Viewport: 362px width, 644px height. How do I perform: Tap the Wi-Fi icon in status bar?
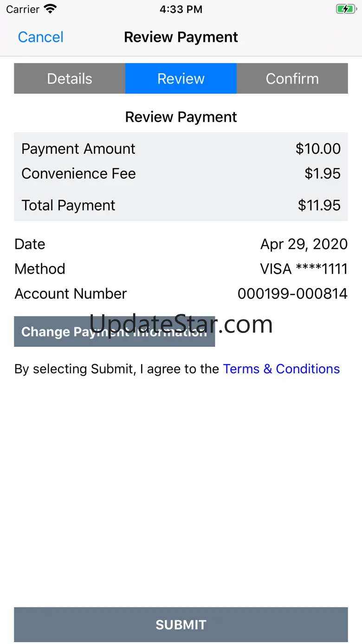click(x=50, y=9)
